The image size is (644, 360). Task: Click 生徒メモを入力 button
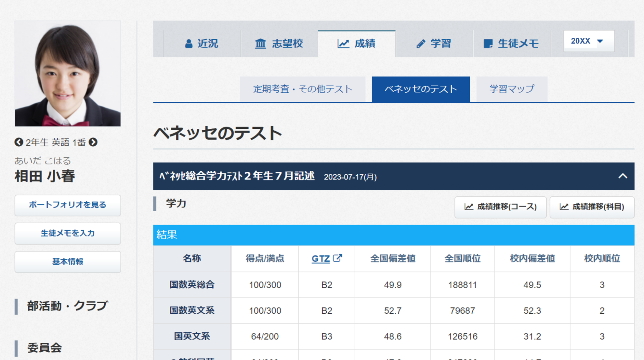click(68, 233)
